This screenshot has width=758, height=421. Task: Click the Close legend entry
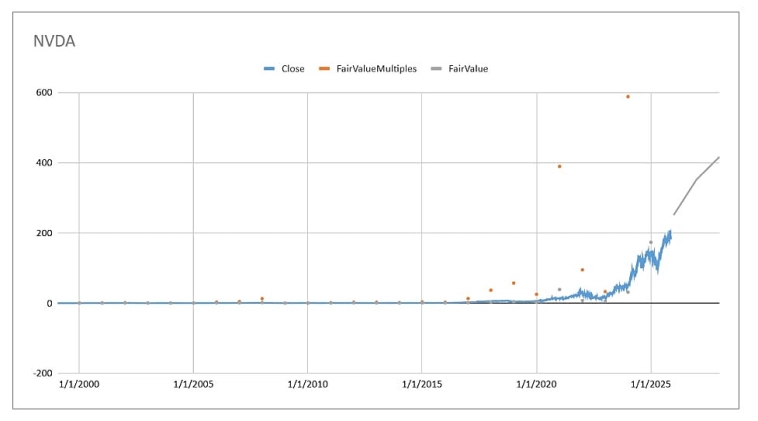(x=284, y=69)
